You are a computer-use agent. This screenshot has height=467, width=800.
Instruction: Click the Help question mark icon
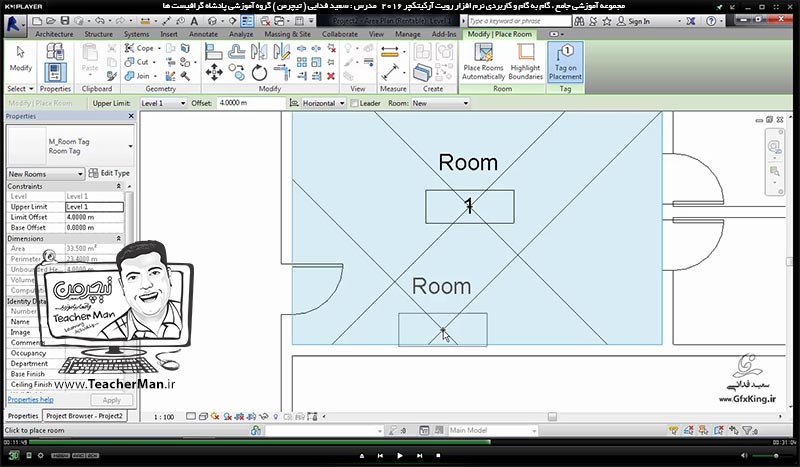tap(711, 21)
